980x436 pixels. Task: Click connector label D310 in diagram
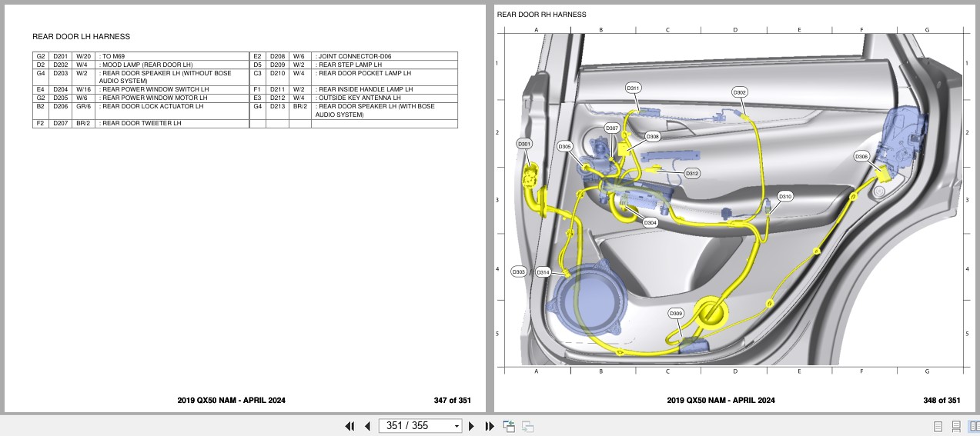coord(784,197)
